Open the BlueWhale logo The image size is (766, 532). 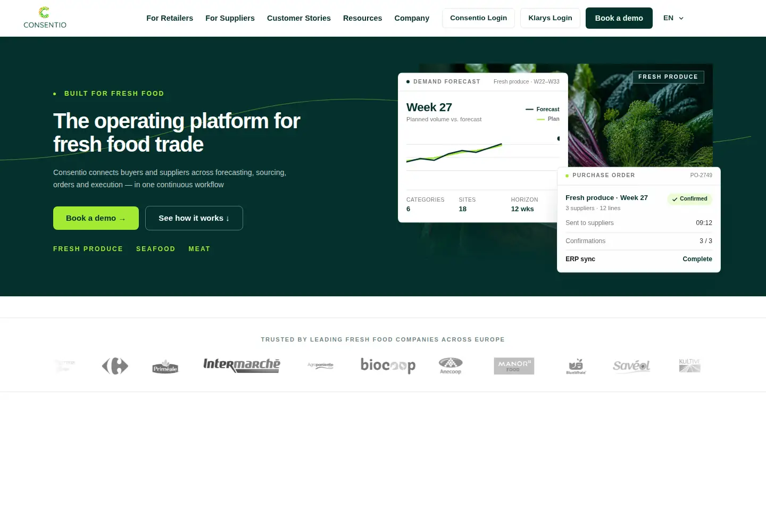coord(576,366)
